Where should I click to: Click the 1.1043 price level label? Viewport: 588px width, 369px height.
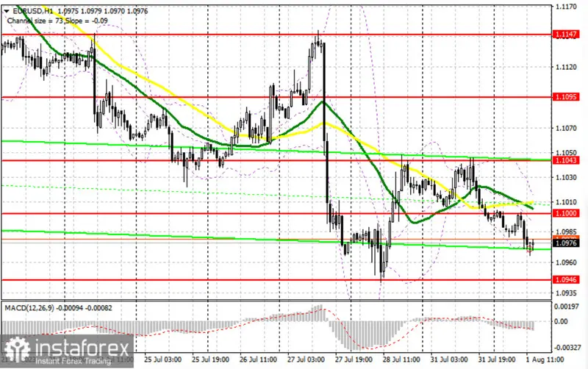566,160
